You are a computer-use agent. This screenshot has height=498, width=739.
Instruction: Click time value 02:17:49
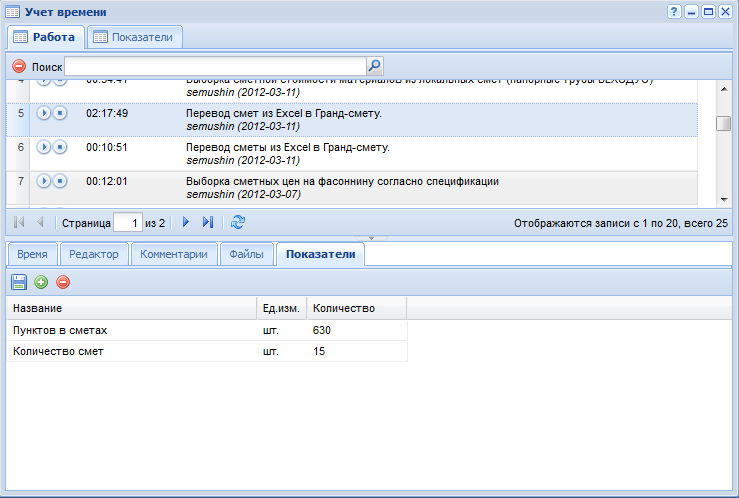(x=107, y=113)
